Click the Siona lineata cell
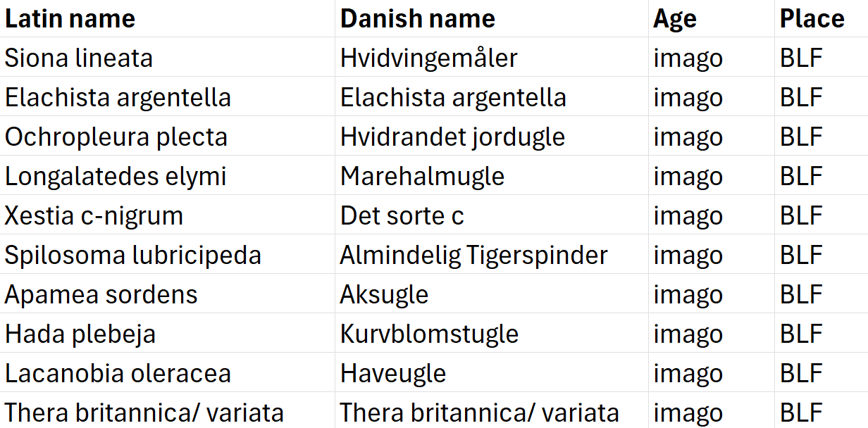868x428 pixels. [x=168, y=57]
